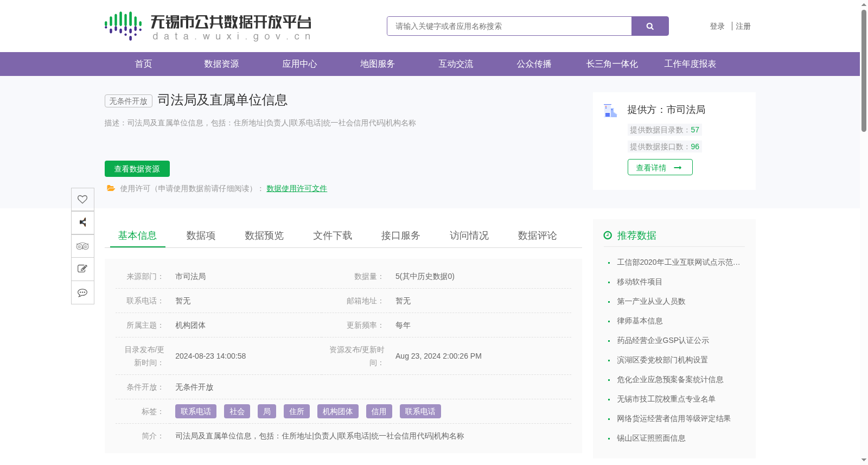Click the 机构团体 tag
The width and height of the screenshot is (868, 465).
click(338, 411)
